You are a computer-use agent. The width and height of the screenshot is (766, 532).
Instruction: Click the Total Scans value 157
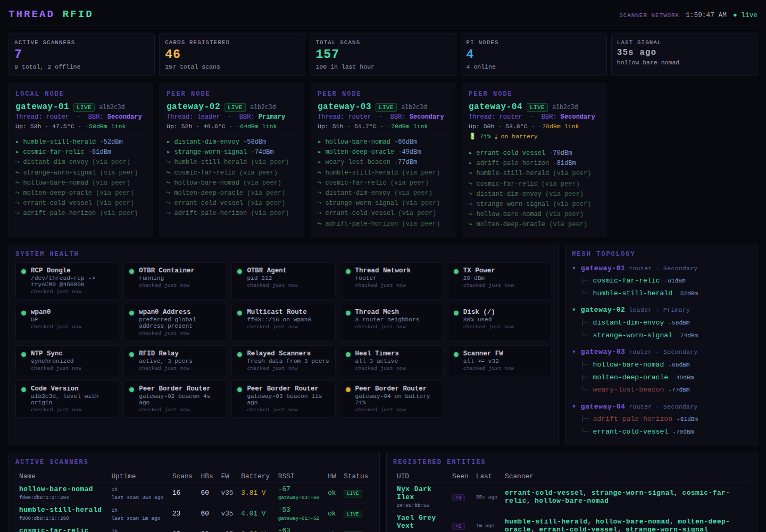(x=327, y=54)
